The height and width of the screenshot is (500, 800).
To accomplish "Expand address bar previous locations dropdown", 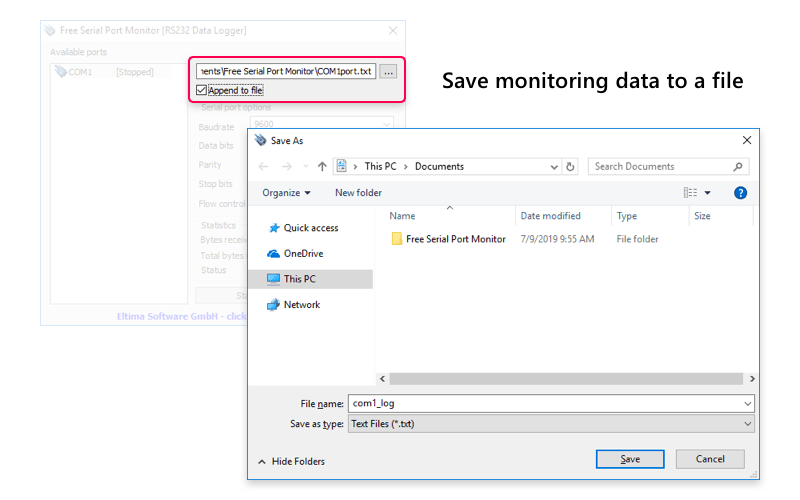I will tap(554, 167).
